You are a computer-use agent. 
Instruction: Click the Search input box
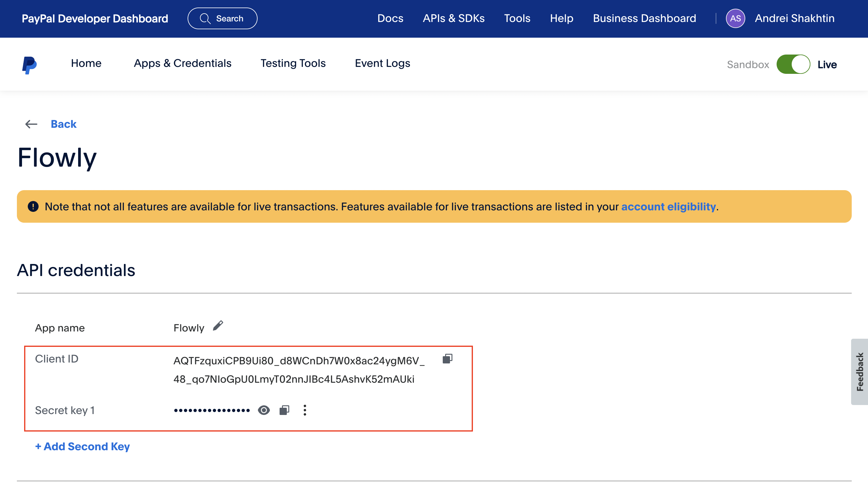pos(229,18)
